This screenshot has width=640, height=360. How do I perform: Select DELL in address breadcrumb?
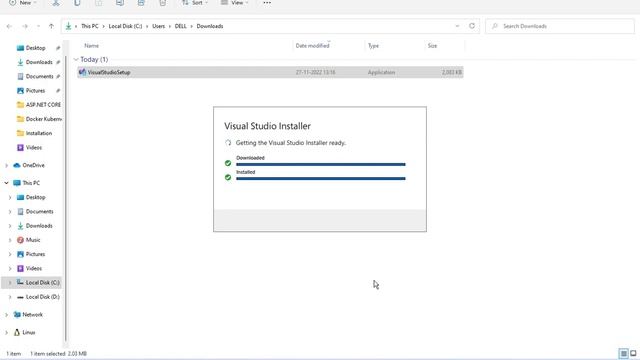coord(180,26)
